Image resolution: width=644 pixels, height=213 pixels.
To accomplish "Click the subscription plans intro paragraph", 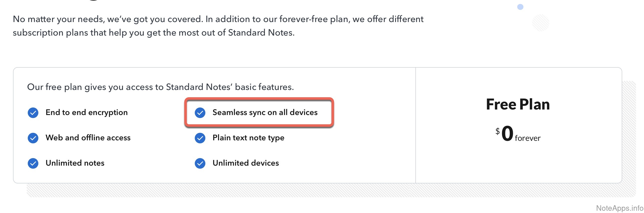I will pyautogui.click(x=218, y=26).
